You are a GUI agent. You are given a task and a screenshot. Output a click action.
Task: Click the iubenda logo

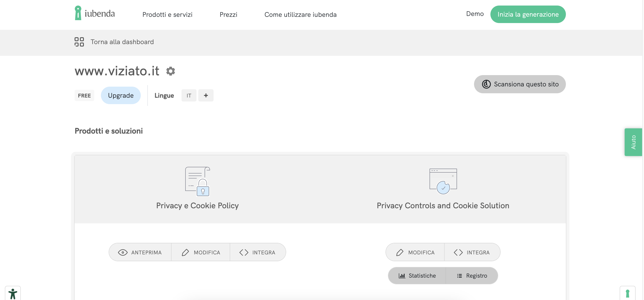95,13
